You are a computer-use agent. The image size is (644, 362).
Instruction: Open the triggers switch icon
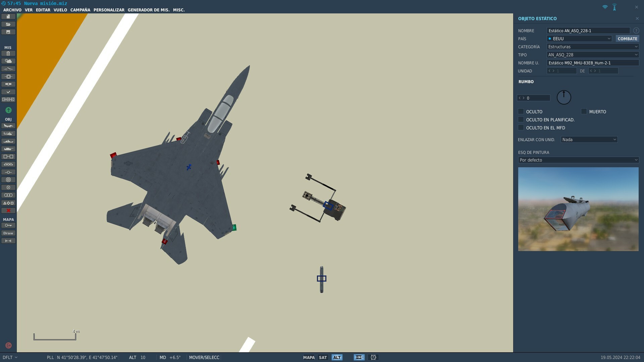[8, 69]
